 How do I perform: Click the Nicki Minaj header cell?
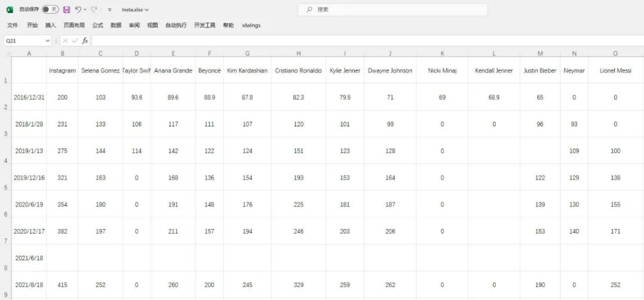[442, 70]
